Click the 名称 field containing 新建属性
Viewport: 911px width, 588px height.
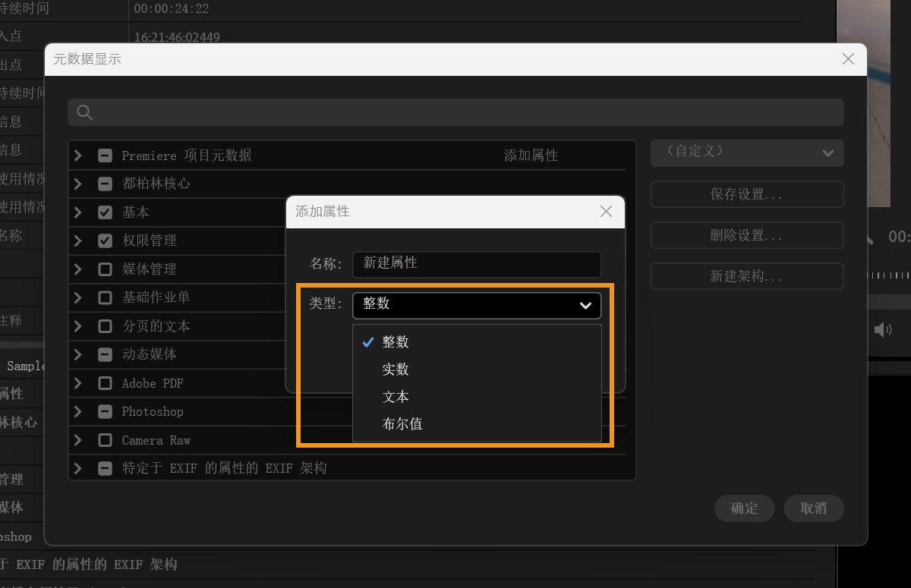pyautogui.click(x=477, y=264)
